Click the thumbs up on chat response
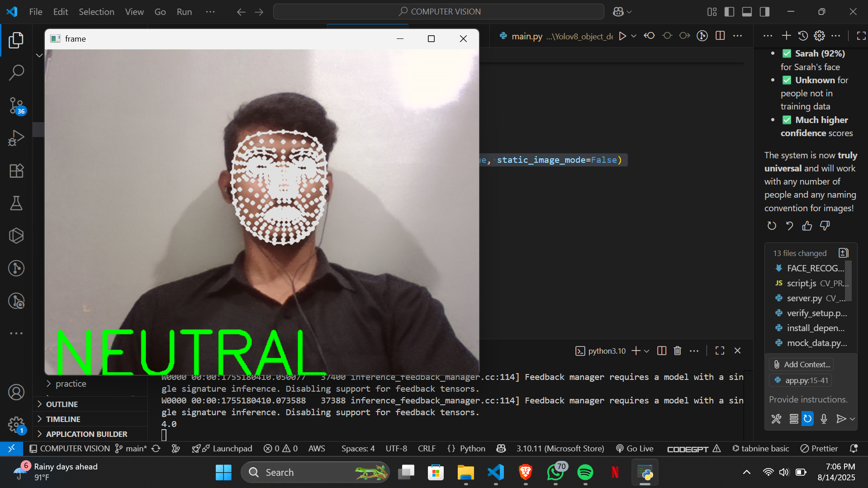 (x=807, y=226)
